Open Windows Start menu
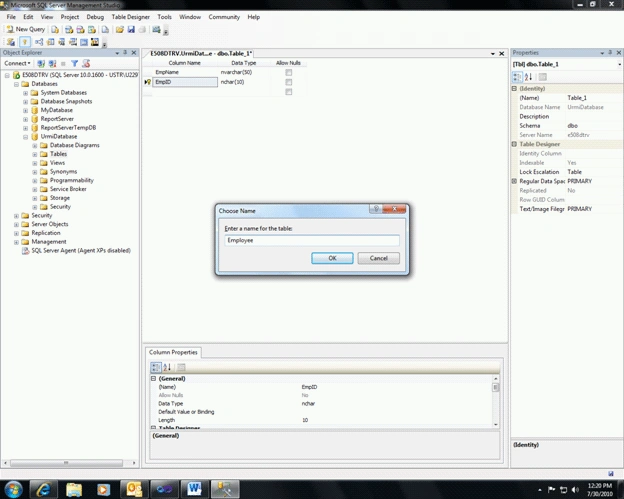 coord(13,489)
